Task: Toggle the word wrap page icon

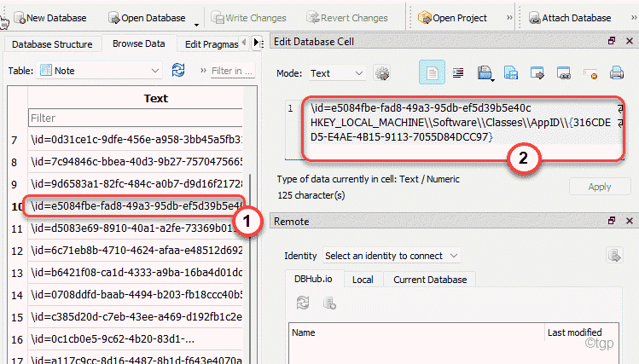Action: pyautogui.click(x=432, y=72)
